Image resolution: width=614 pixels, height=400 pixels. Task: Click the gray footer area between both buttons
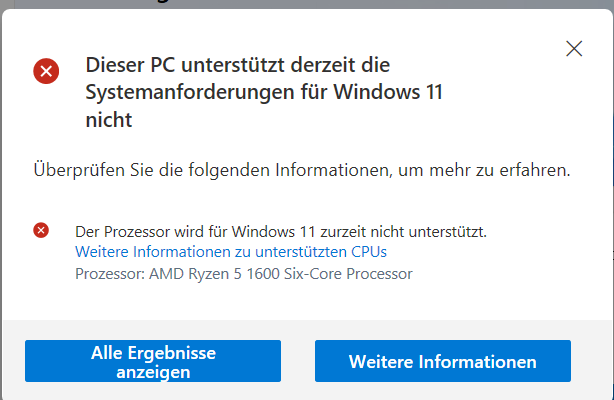(298, 361)
